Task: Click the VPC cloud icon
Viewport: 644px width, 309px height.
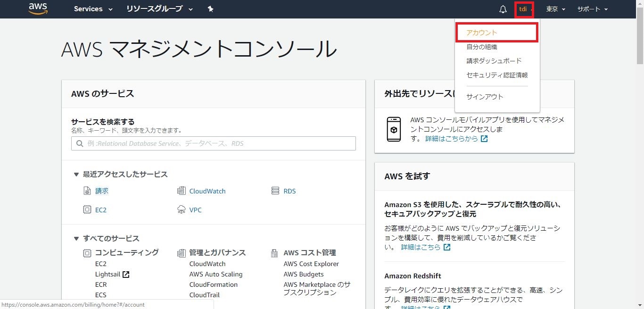Action: click(x=182, y=210)
